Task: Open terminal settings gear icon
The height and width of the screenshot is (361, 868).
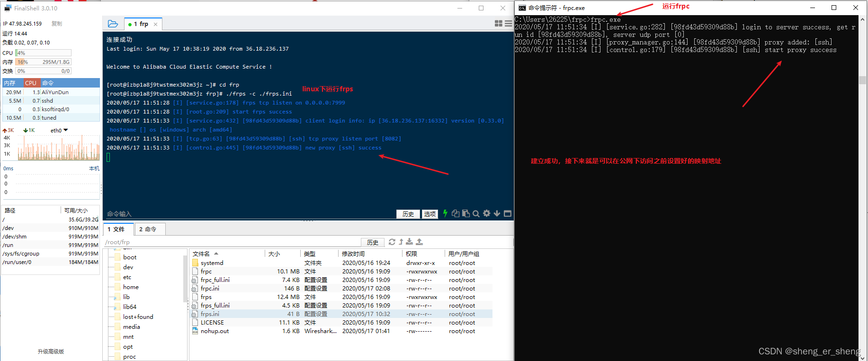Action: click(x=486, y=213)
